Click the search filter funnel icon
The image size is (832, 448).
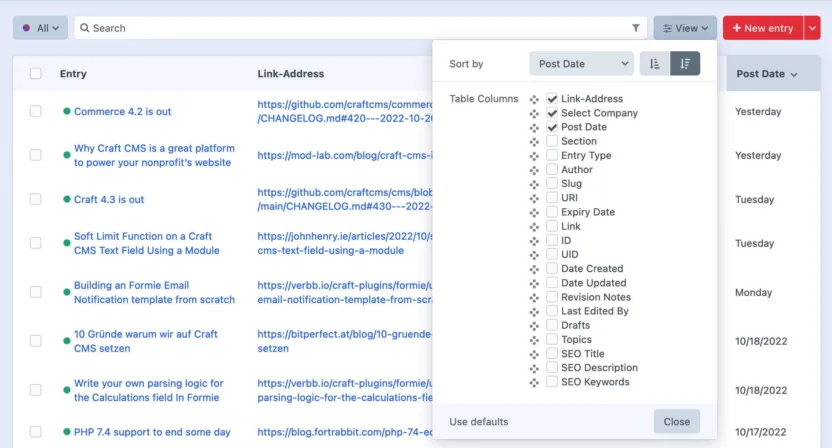tap(635, 28)
